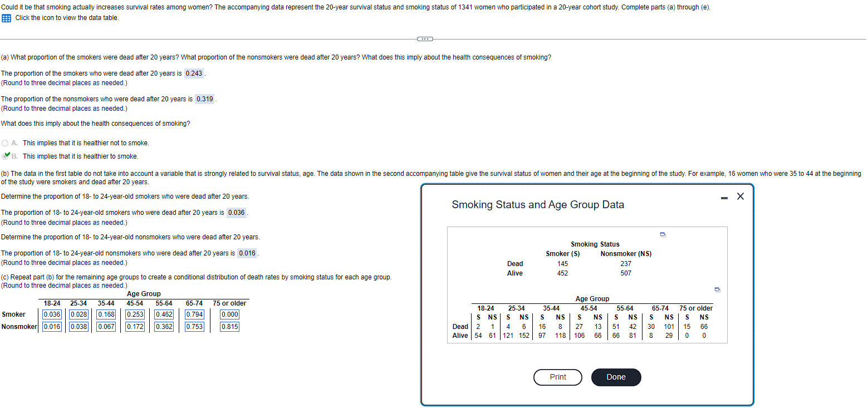Click the Smoker 35-44 cell showing 0.168
The height and width of the screenshot is (408, 868).
click(x=106, y=314)
